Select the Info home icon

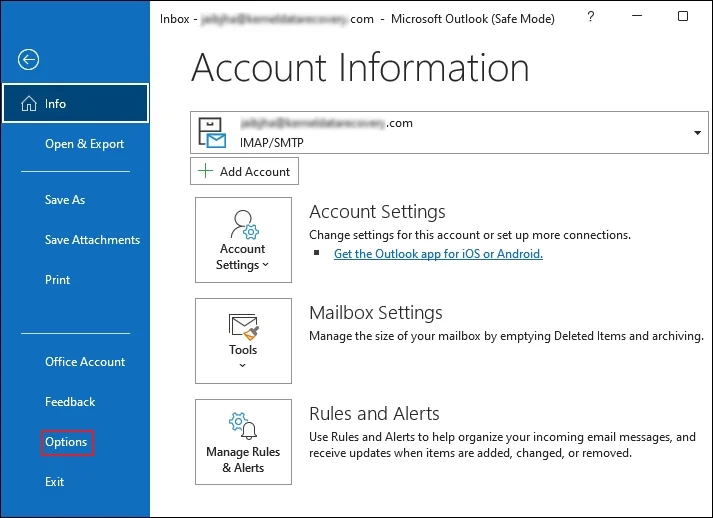click(x=29, y=104)
